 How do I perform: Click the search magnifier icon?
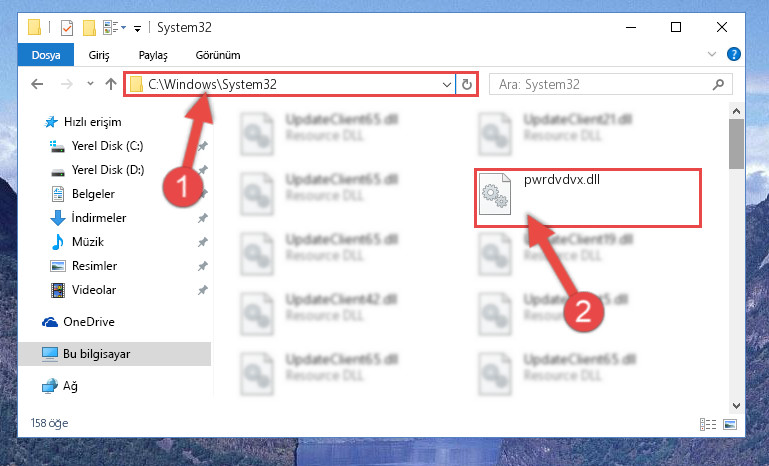tap(718, 84)
